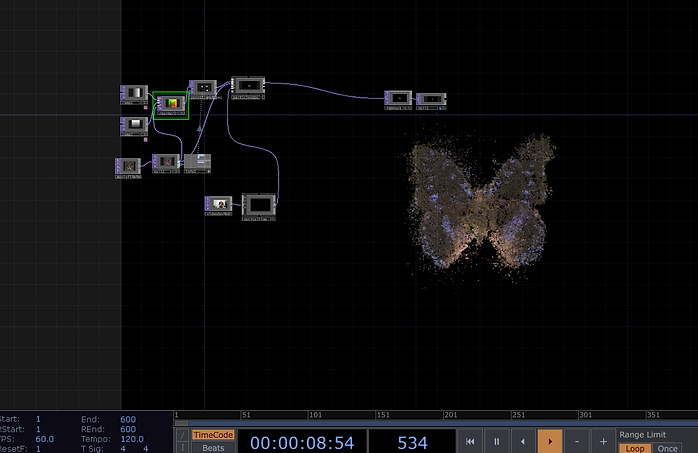Edit the FPS value 60.0
This screenshot has width=698, height=453.
45,439
